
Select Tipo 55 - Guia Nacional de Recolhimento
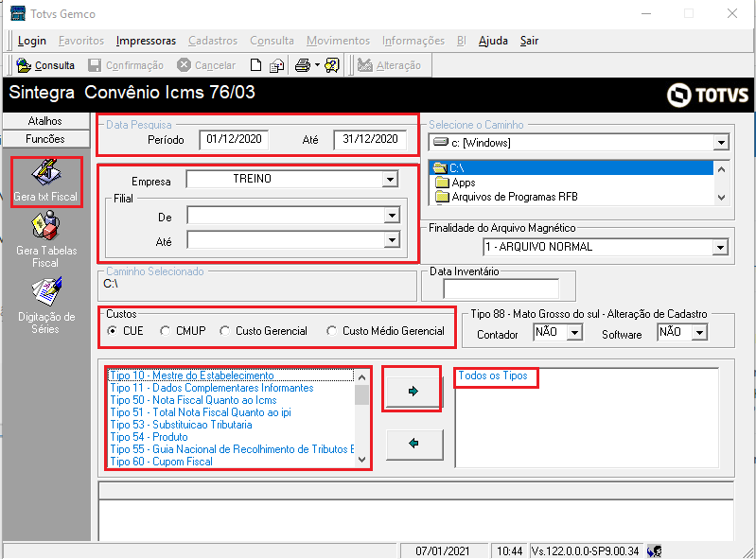(x=232, y=449)
